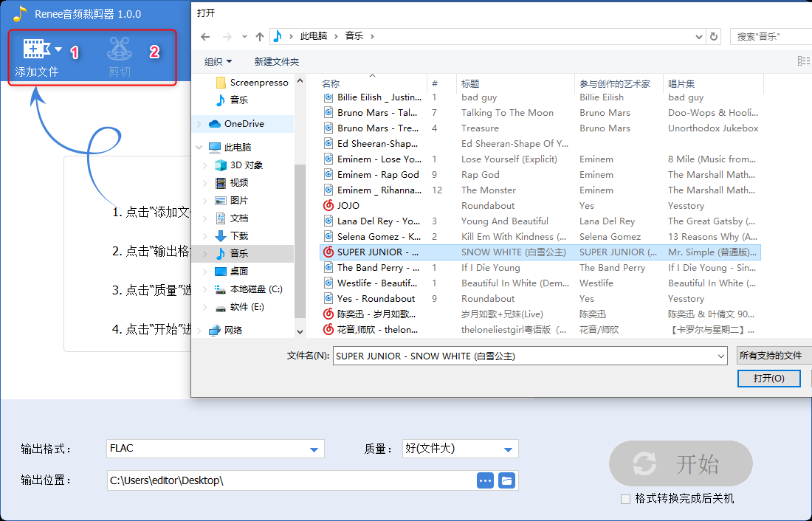Open the dropdown arrow next to Add File

[58, 49]
